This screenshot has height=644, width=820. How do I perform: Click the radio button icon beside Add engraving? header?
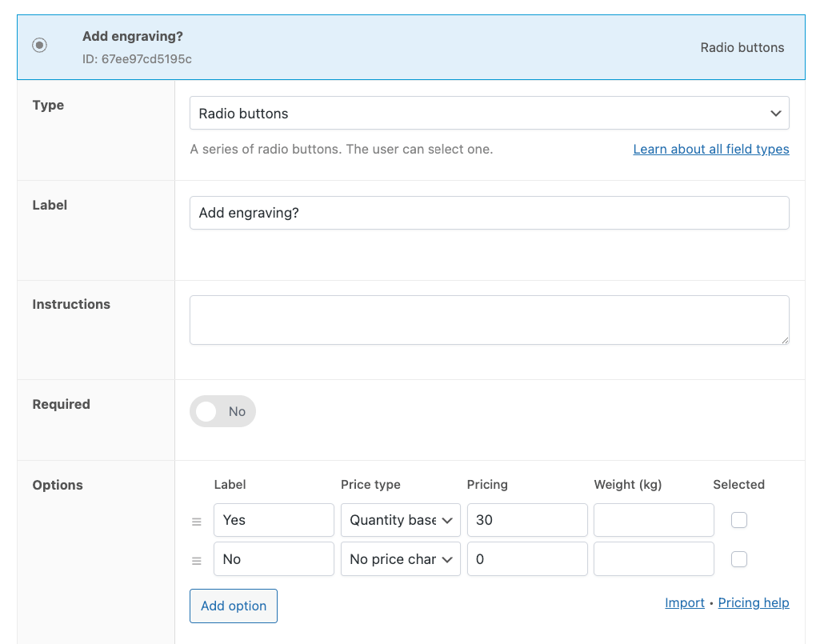39,45
